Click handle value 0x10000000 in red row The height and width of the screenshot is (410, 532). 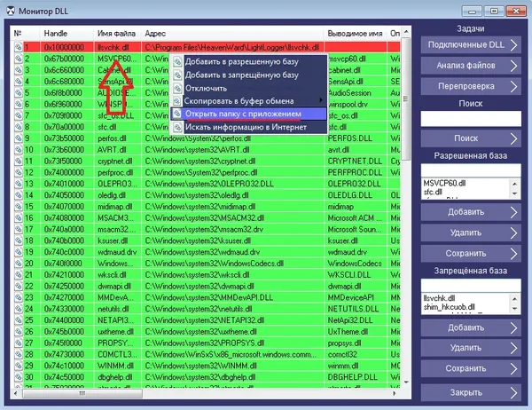[x=64, y=48]
